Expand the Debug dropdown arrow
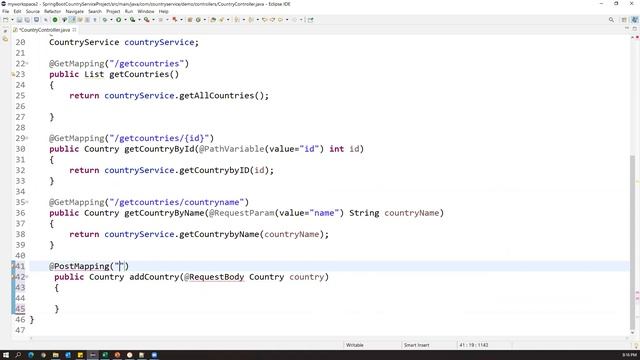The image size is (640, 360). click(x=111, y=20)
